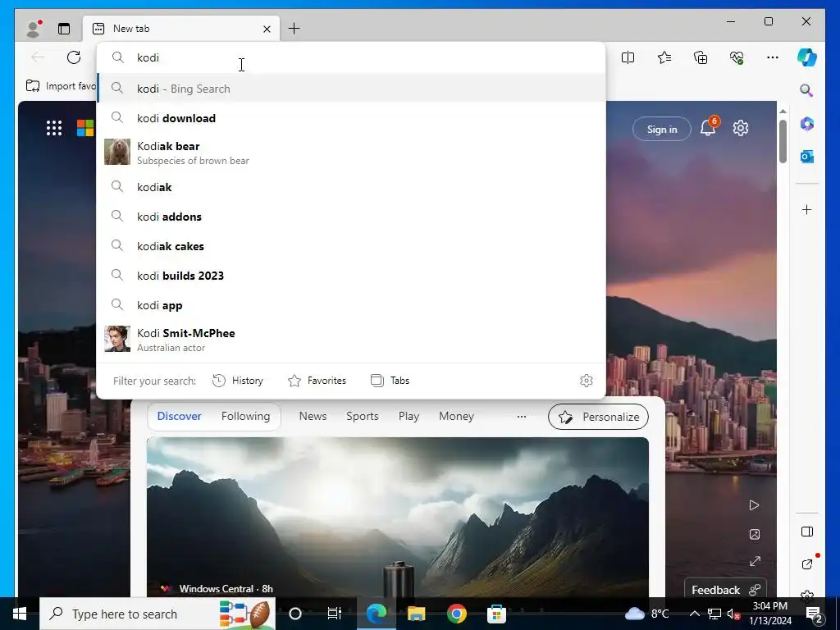Screen dimensions: 840x630
Task: Open File Explorer from the taskbar
Action: pyautogui.click(x=416, y=614)
